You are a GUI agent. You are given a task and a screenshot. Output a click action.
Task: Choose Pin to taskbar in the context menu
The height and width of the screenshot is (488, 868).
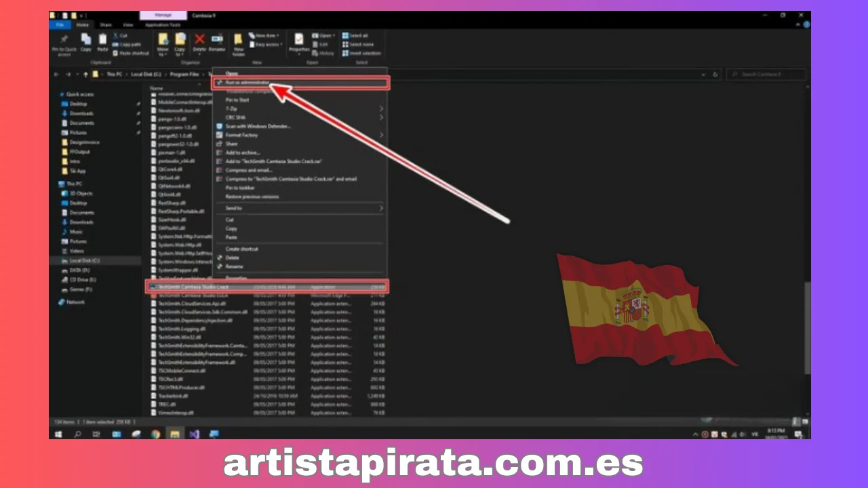(x=300, y=188)
